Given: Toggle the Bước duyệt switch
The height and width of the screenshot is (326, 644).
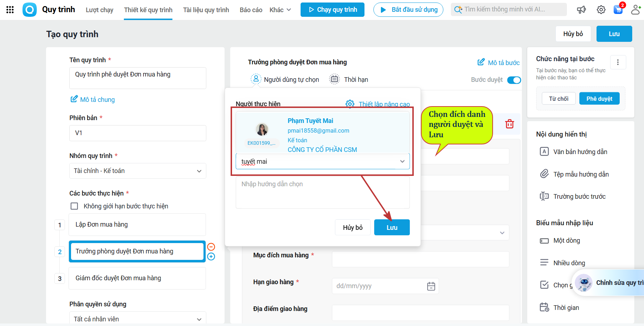Looking at the screenshot, I should click(x=514, y=80).
